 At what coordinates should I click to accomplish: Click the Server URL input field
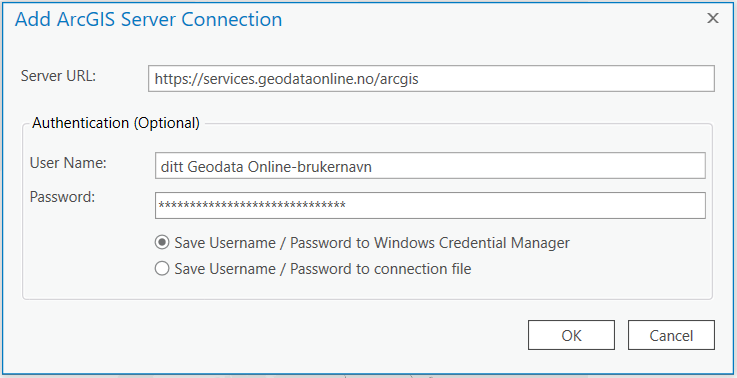click(x=431, y=79)
